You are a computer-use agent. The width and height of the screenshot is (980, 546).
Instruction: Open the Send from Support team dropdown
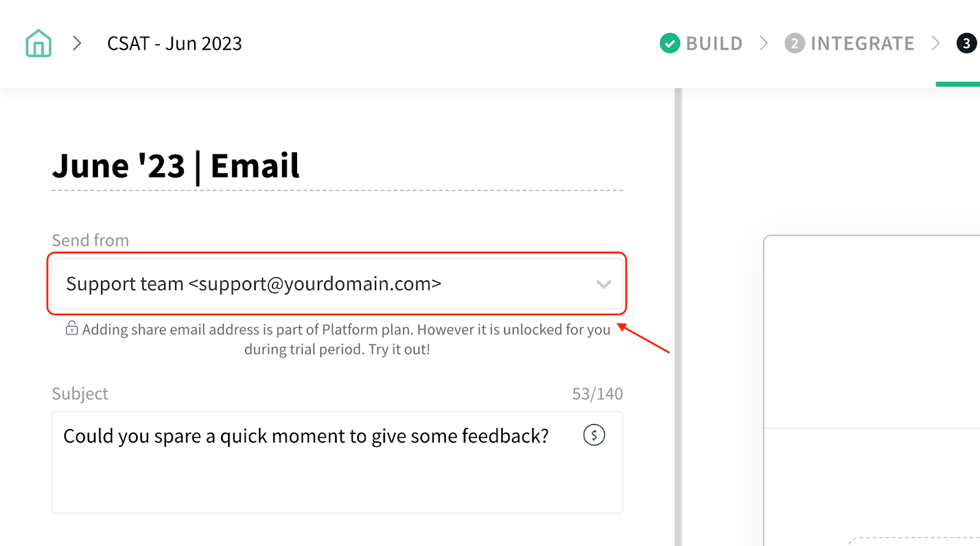(337, 284)
